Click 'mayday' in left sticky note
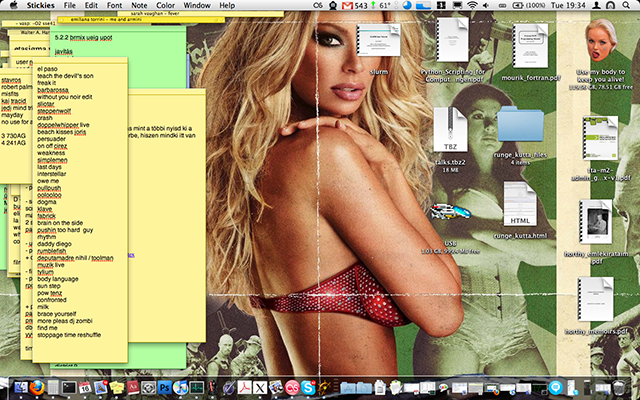 pyautogui.click(x=12, y=115)
